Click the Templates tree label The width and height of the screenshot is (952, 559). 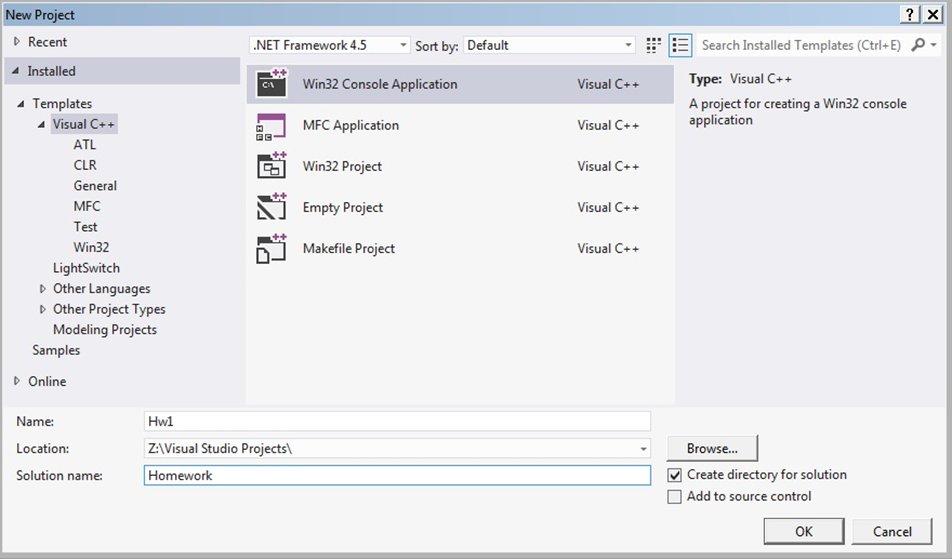pos(62,104)
